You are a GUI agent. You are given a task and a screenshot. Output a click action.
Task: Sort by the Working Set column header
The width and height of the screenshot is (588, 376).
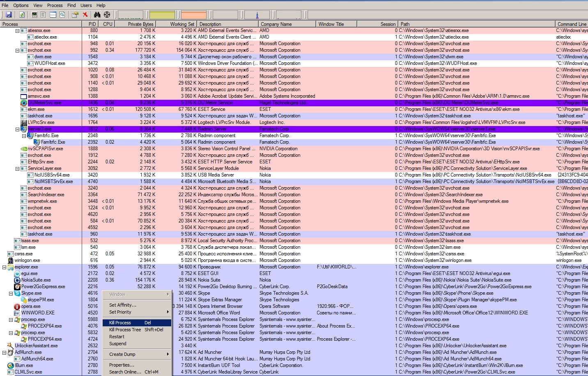(x=177, y=24)
